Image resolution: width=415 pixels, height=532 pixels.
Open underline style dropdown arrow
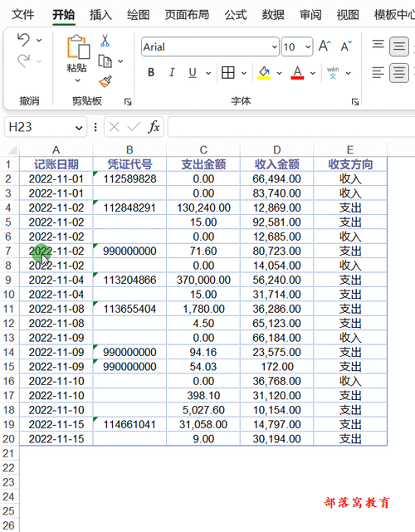pyautogui.click(x=208, y=73)
